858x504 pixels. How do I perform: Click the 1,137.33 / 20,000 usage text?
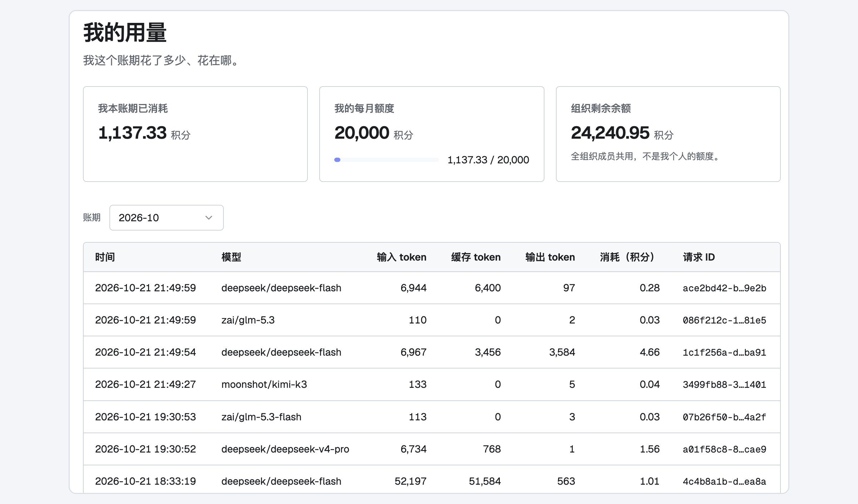pyautogui.click(x=488, y=160)
